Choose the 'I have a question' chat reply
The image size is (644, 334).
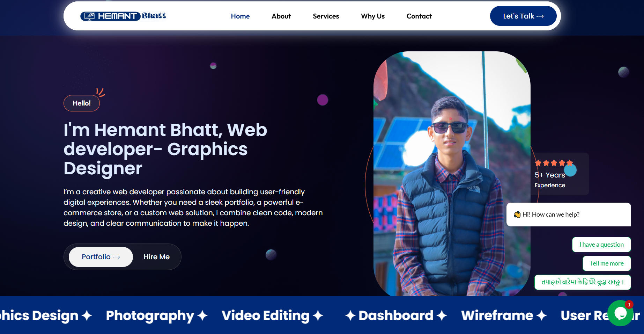pos(601,245)
